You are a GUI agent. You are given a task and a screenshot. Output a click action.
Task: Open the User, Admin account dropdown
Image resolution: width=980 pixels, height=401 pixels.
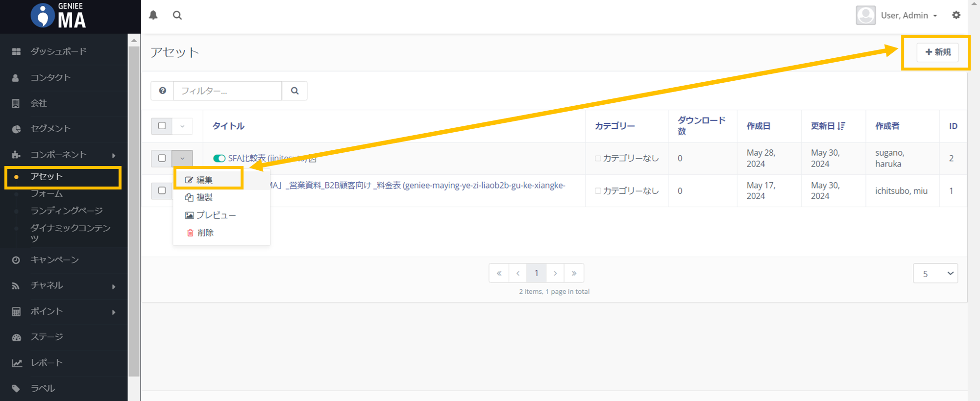tap(908, 15)
